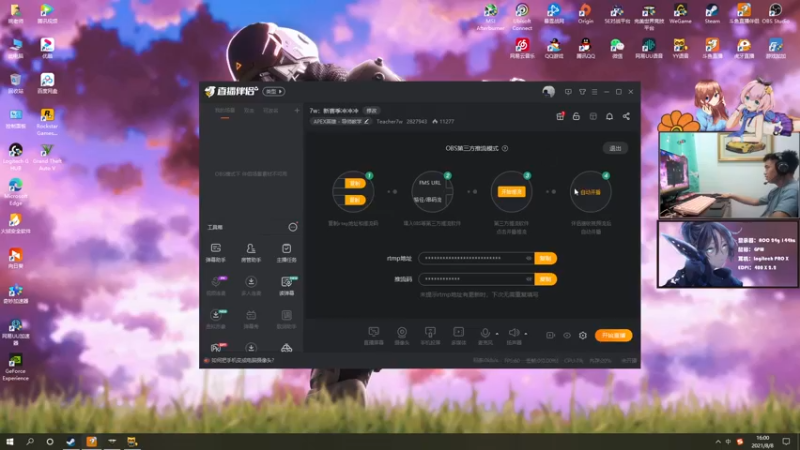The image size is (800, 450).
Task: Open the 房管助手 tool in toolbox
Action: point(251,253)
